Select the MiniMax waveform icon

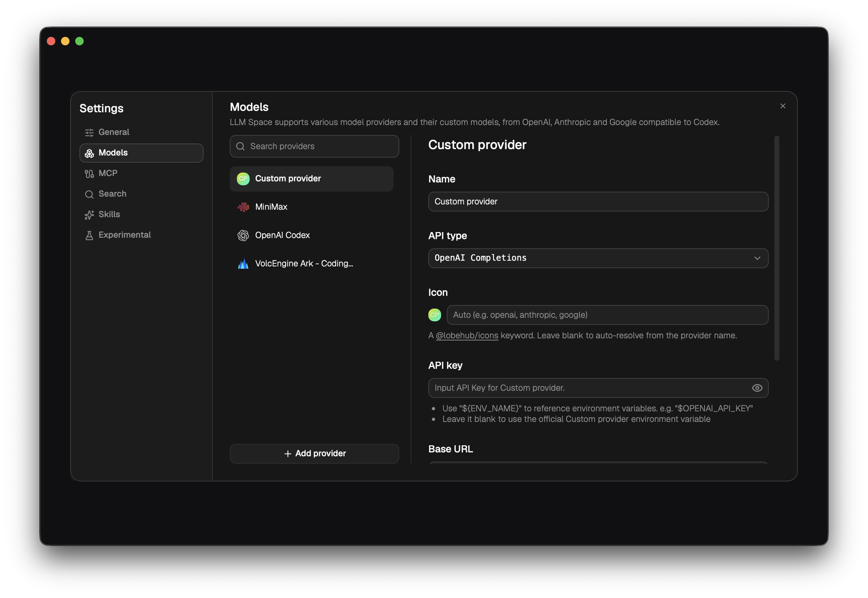(243, 207)
